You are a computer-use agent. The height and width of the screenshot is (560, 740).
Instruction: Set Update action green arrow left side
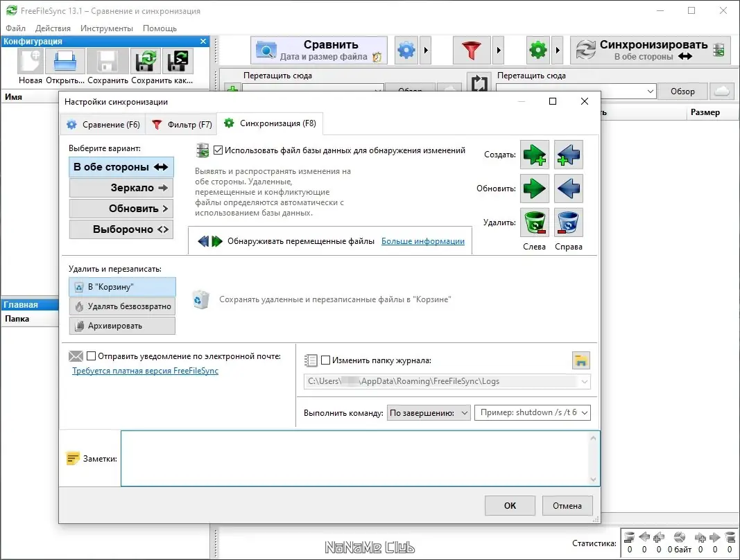535,189
